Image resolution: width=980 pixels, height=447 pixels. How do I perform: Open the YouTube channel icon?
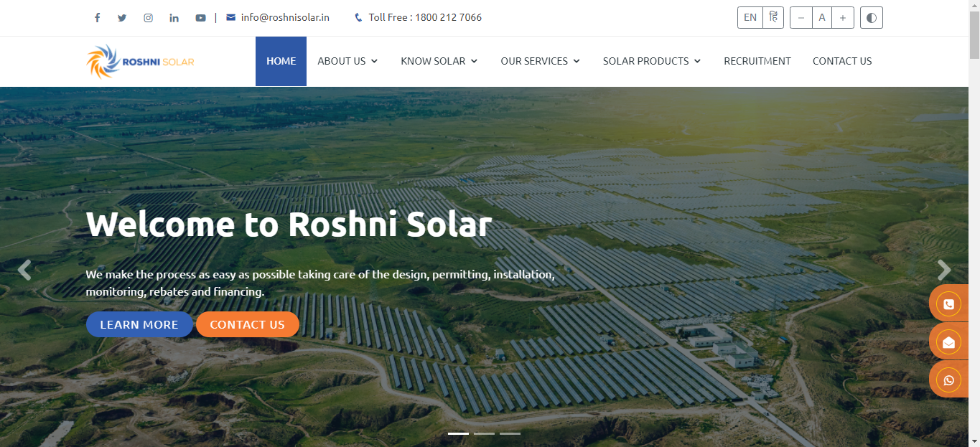coord(200,18)
